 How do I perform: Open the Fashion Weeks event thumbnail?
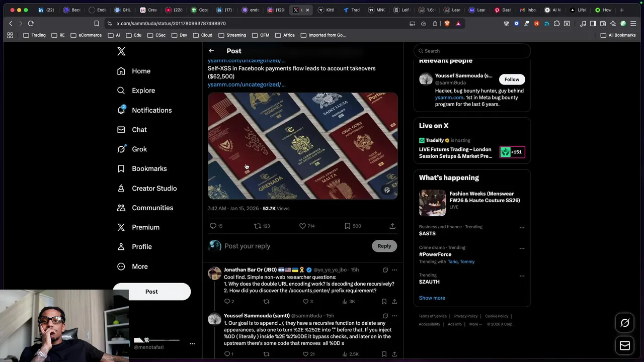pos(432,203)
